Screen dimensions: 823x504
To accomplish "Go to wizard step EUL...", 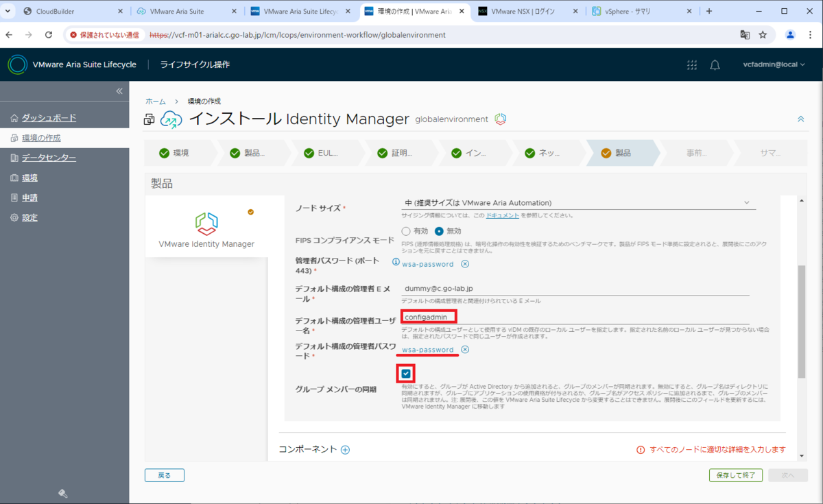I will click(328, 153).
